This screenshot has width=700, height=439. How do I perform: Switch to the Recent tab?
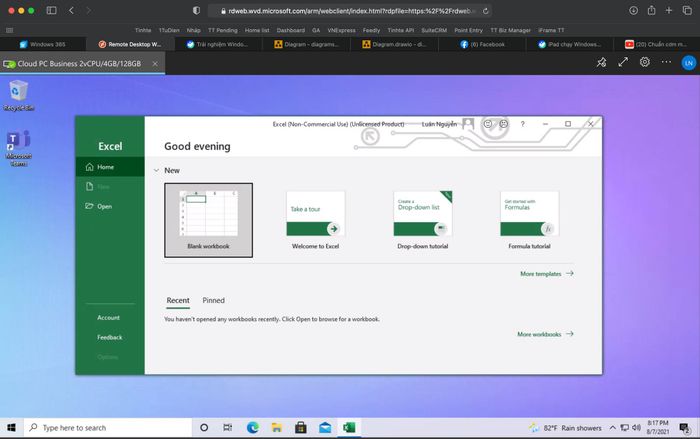click(x=178, y=301)
